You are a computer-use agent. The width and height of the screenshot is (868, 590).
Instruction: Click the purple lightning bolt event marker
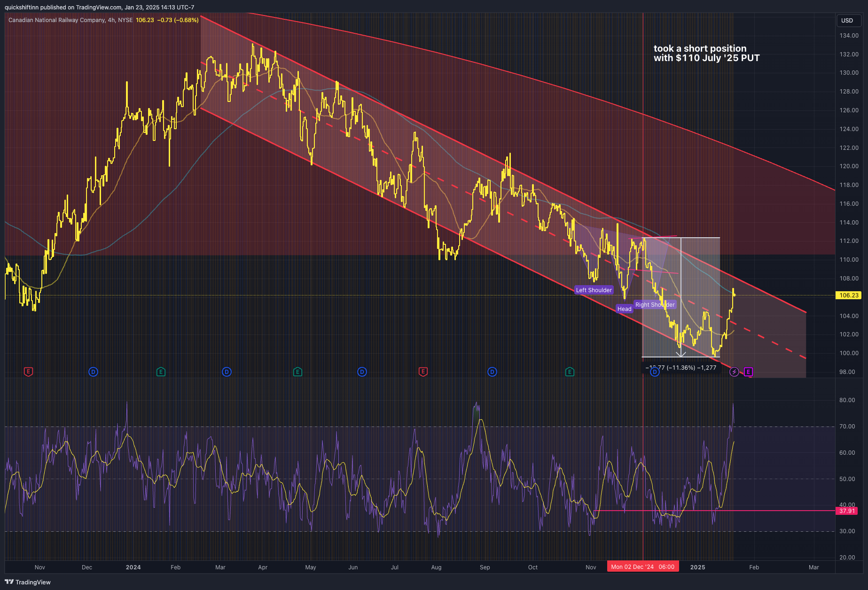click(x=734, y=372)
